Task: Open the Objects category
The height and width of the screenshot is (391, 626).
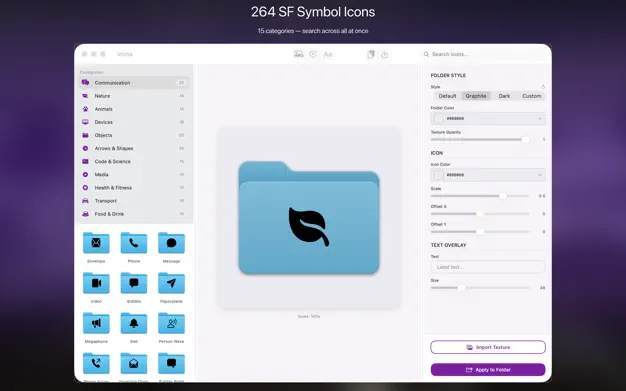Action: click(134, 135)
